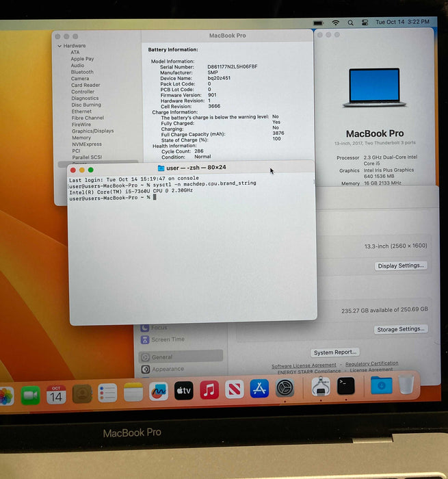Launch the Music app from Dock

click(209, 390)
